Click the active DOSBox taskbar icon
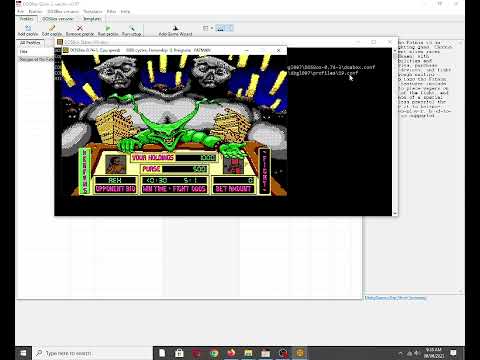This screenshot has height=360, width=480. (300, 353)
